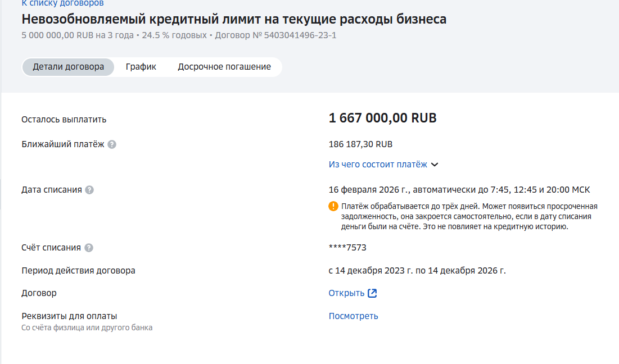View payment details via Посмотреть link

pyautogui.click(x=353, y=316)
